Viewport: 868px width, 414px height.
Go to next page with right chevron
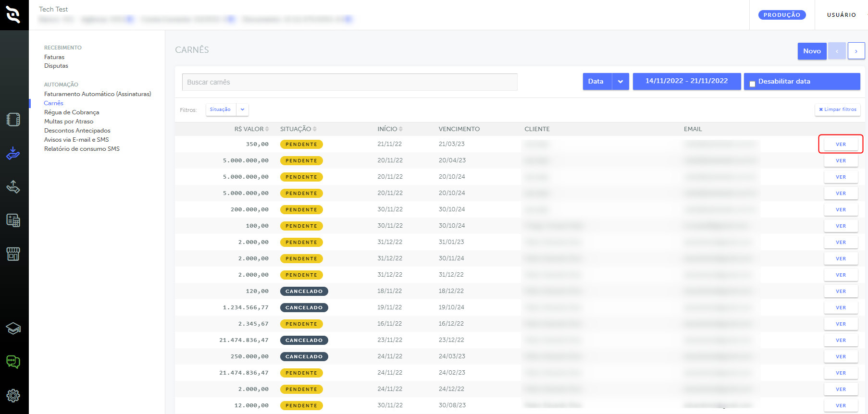pyautogui.click(x=856, y=51)
